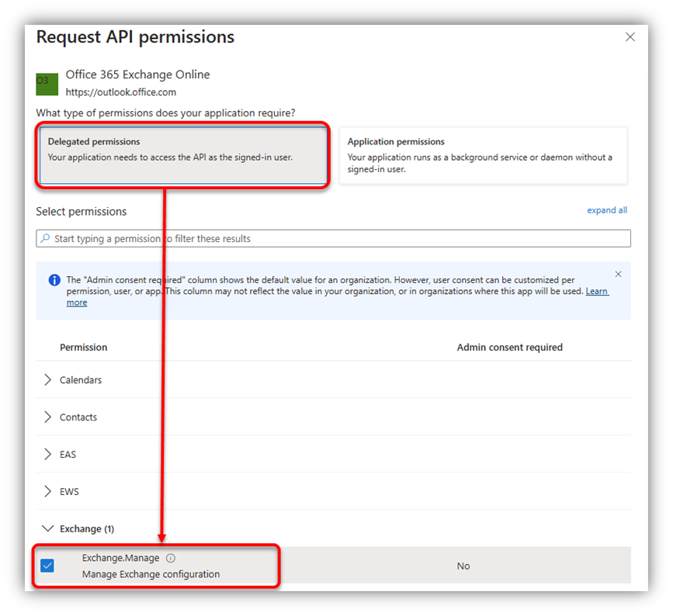This screenshot has width=673, height=616.
Task: Click the EWS row label
Action: 69,492
